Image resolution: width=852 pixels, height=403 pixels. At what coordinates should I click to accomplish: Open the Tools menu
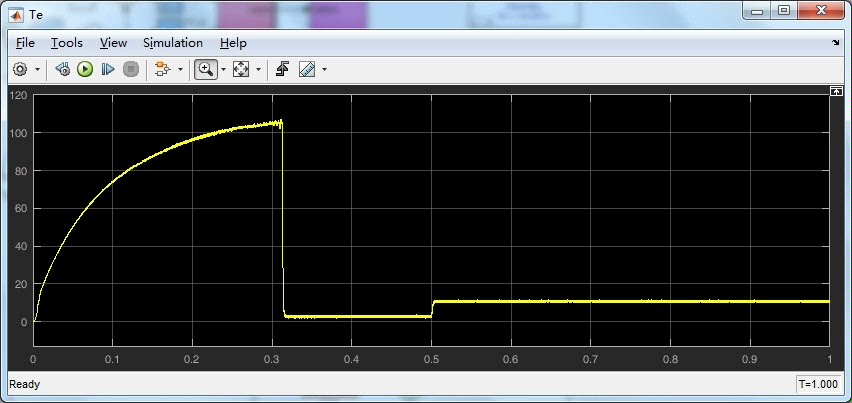[67, 43]
